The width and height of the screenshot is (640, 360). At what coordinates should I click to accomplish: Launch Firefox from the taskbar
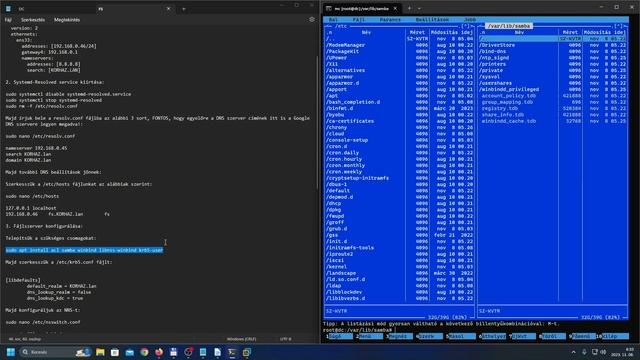pos(159,352)
